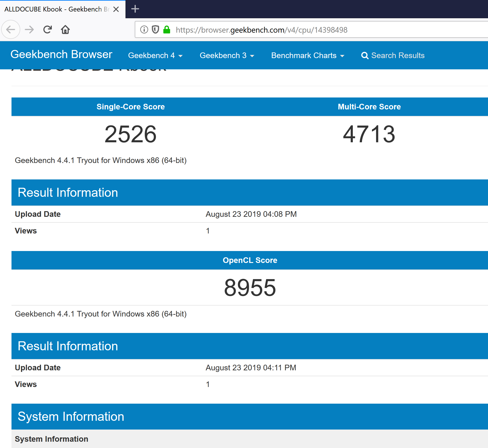Open site information circle-i icon

click(x=144, y=29)
